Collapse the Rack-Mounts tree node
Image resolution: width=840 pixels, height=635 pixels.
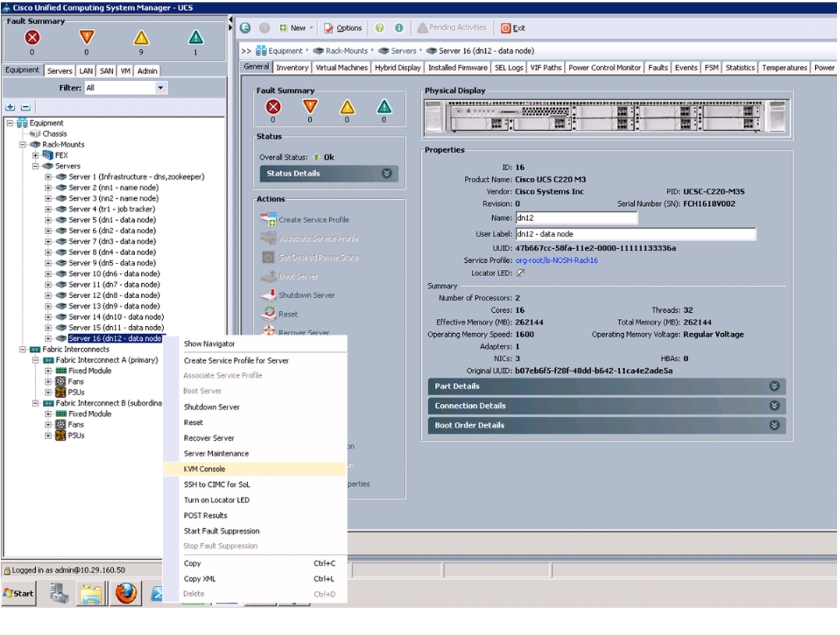click(23, 144)
